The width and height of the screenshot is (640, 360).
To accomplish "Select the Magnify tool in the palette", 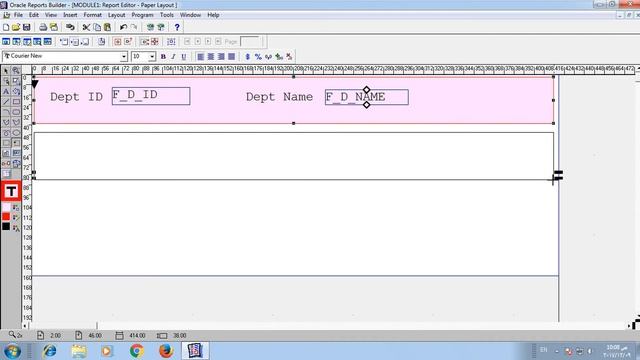I will click(x=16, y=71).
